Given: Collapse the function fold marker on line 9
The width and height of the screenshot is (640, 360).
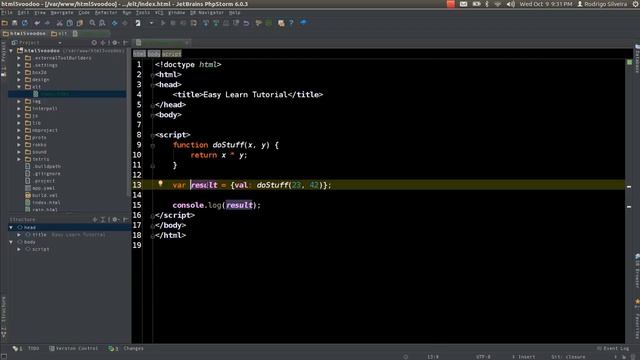Looking at the screenshot, I should pos(152,145).
